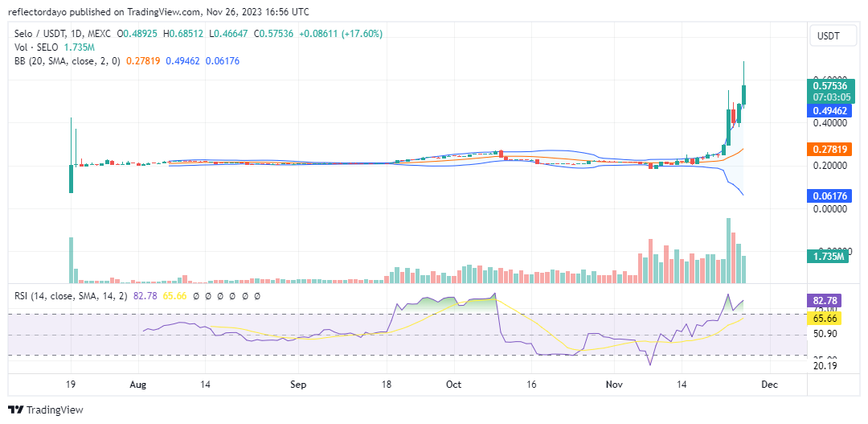Viewport: 868px width, 424px height.
Task: Click the Dec label on the time axis
Action: [x=769, y=385]
